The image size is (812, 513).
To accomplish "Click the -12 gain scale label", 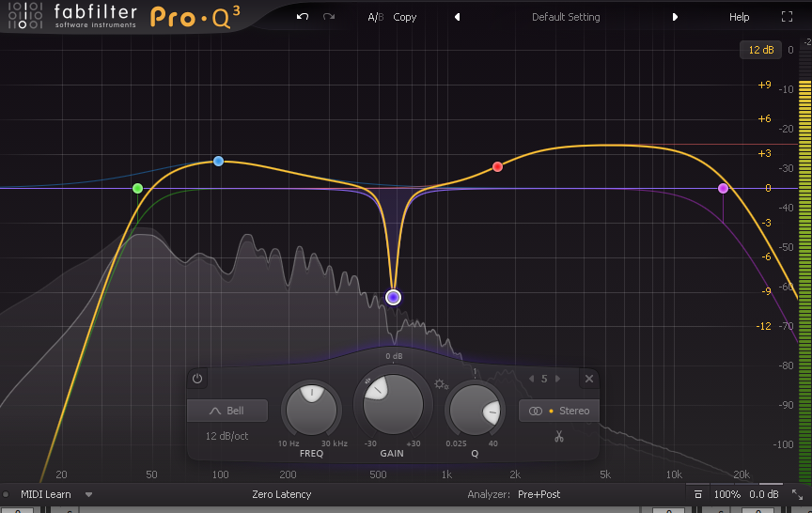I will 763,326.
